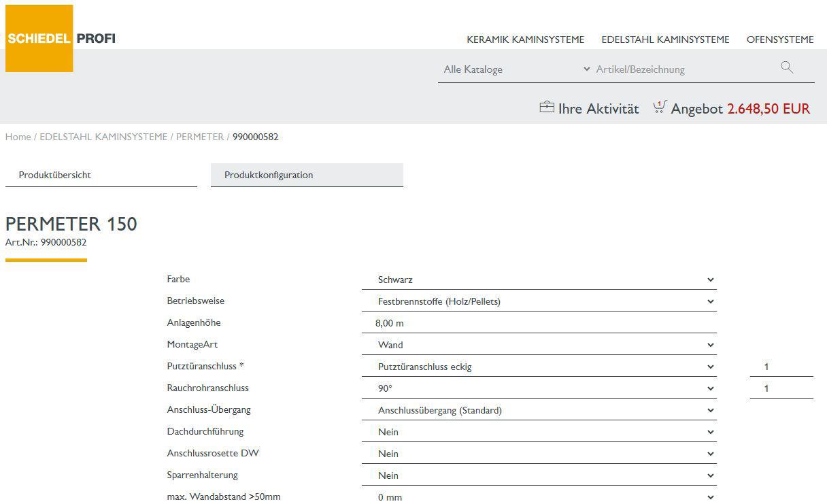
Task: Switch to Produktkonfiguration tab
Action: point(307,175)
